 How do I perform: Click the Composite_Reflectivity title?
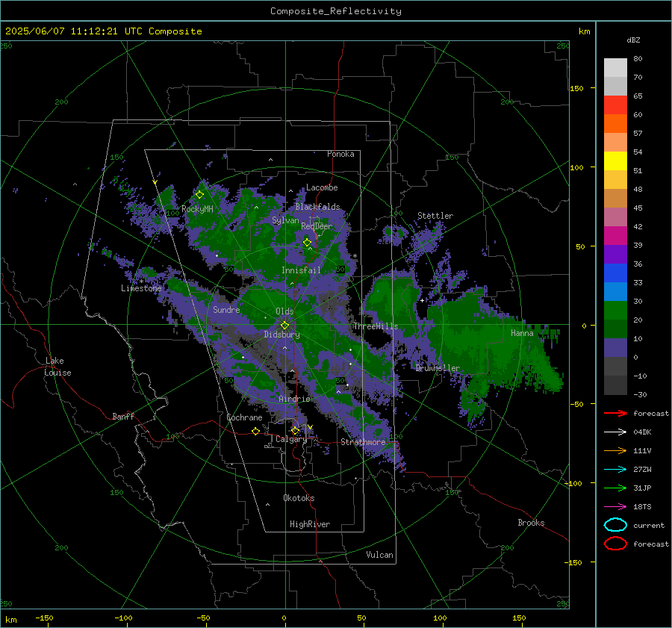(x=336, y=11)
